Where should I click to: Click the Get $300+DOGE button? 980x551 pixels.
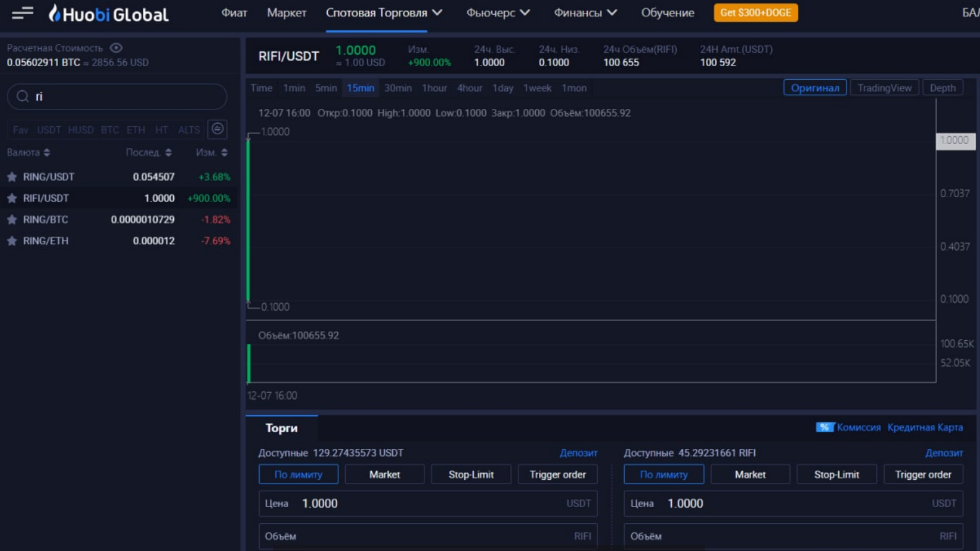755,13
